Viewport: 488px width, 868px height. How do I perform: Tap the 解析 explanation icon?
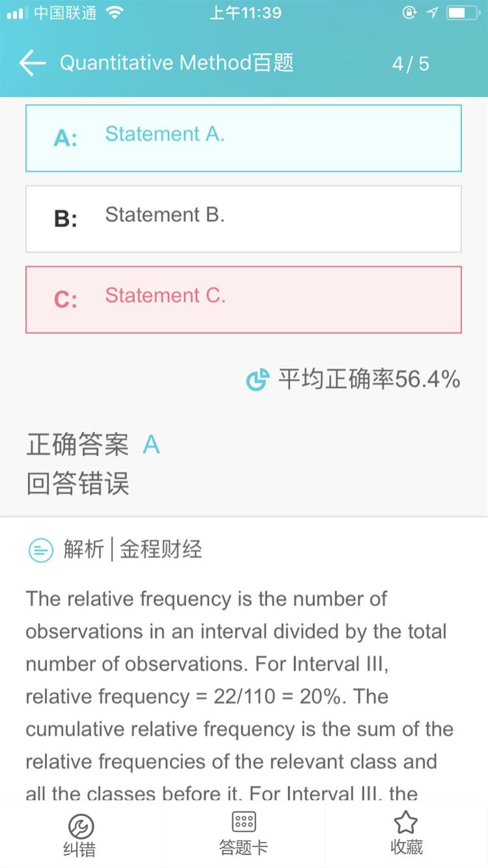[41, 550]
